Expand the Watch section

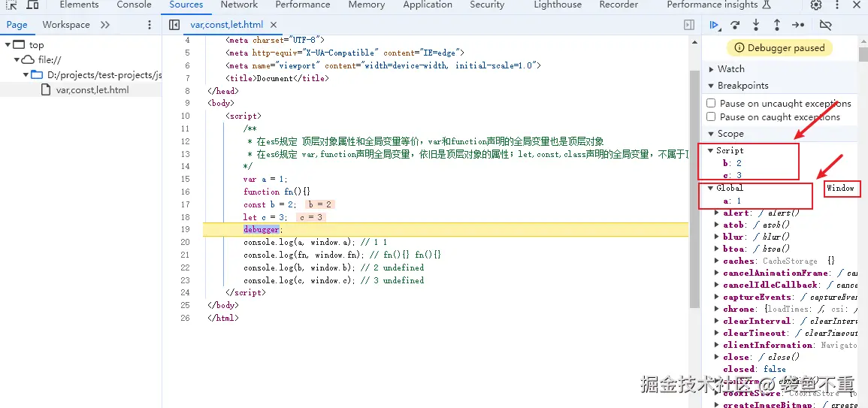click(730, 68)
